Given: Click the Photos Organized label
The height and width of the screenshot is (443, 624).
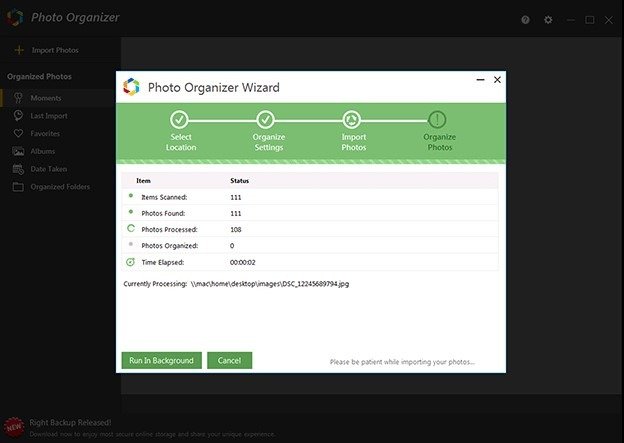Looking at the screenshot, I should (x=170, y=246).
